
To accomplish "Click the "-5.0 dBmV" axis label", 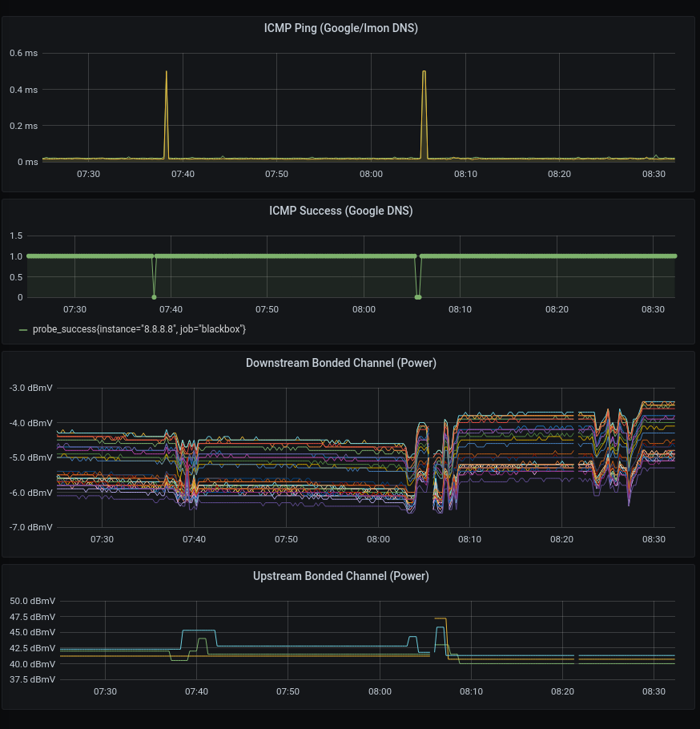I will click(x=31, y=457).
